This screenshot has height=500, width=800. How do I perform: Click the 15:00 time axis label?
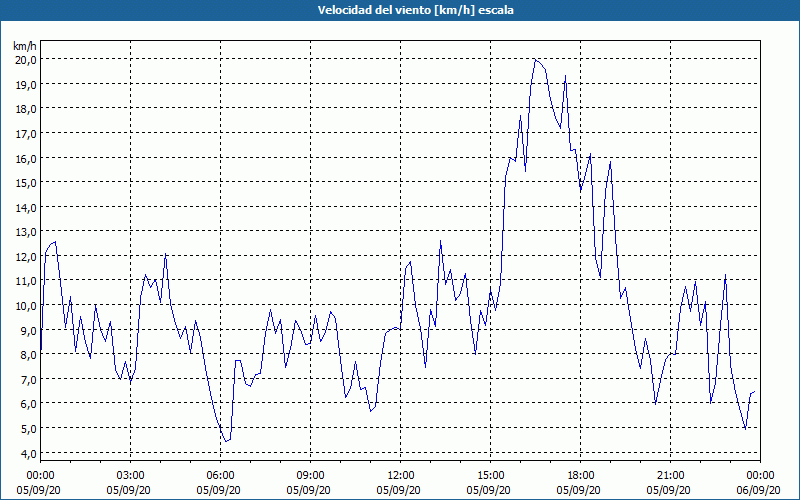(x=490, y=476)
